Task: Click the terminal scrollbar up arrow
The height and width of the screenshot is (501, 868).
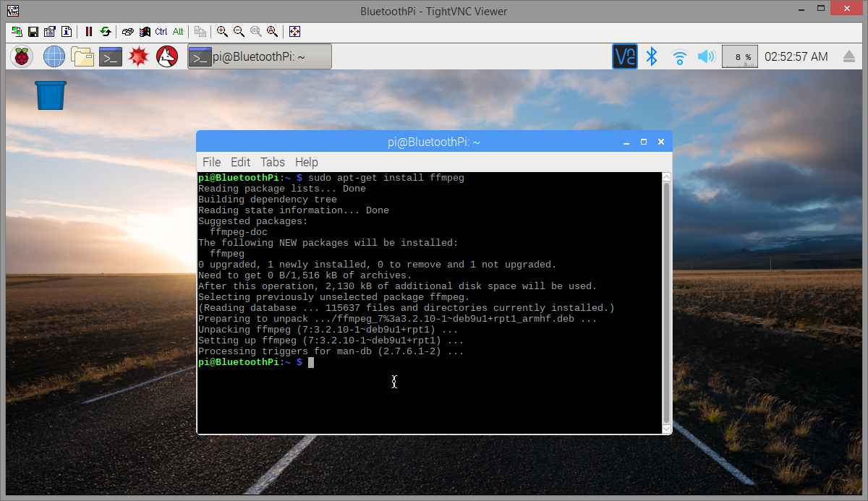Action: point(667,177)
